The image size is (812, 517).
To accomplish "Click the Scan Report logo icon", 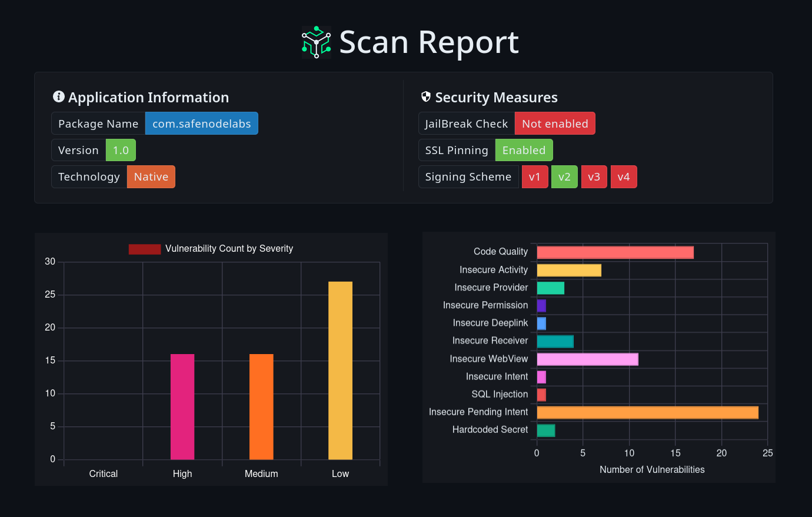I will coord(317,42).
